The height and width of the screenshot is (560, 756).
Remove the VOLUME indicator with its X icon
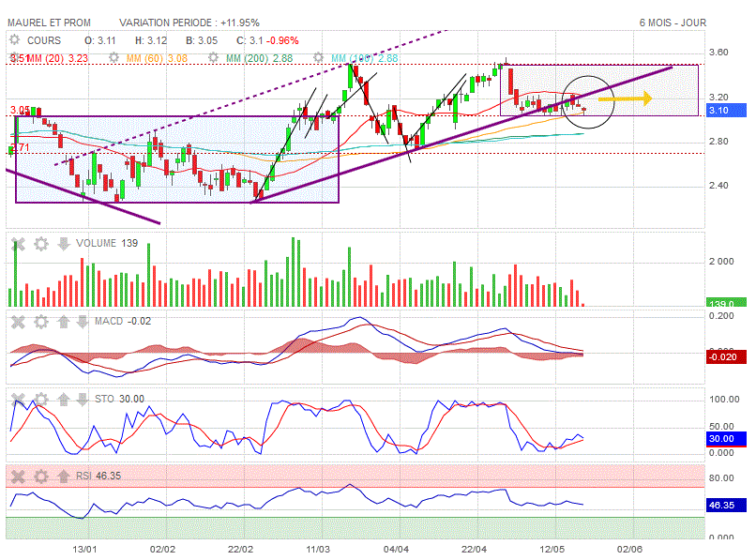18,244
